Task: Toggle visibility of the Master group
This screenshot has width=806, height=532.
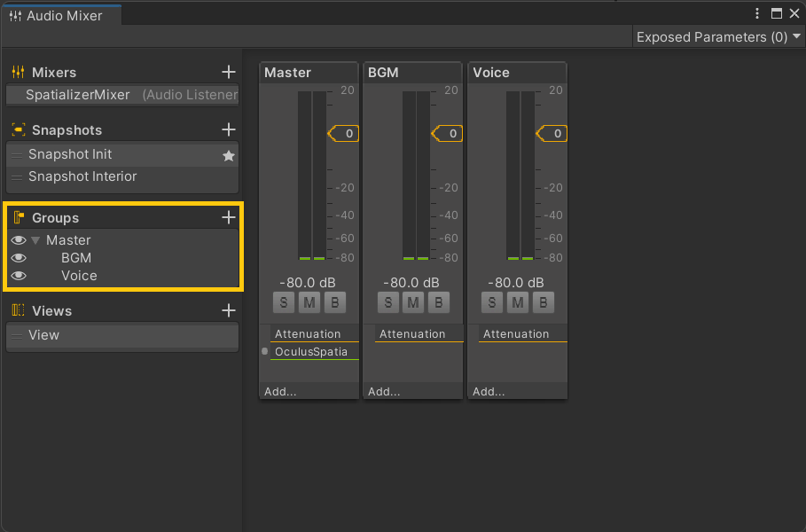Action: tap(19, 240)
